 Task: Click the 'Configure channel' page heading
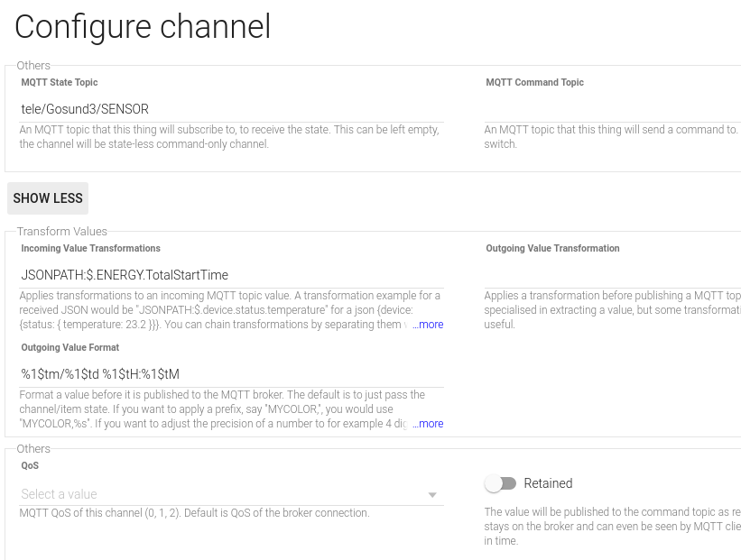[x=143, y=27]
